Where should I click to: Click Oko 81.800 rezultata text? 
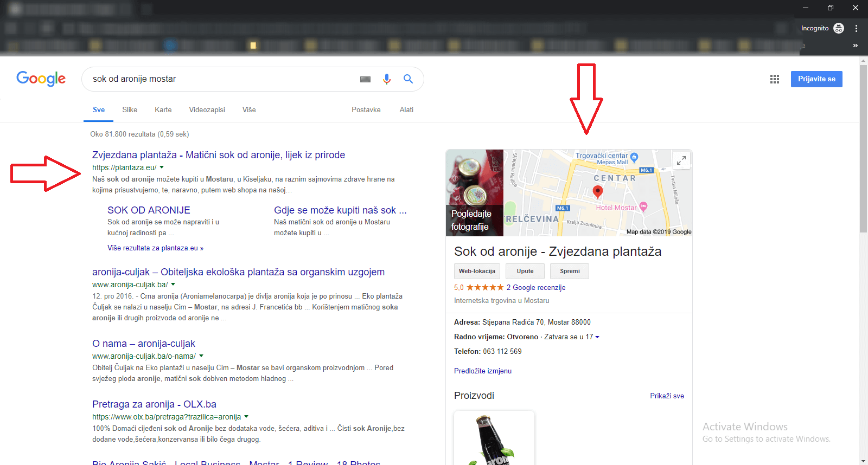click(x=139, y=134)
